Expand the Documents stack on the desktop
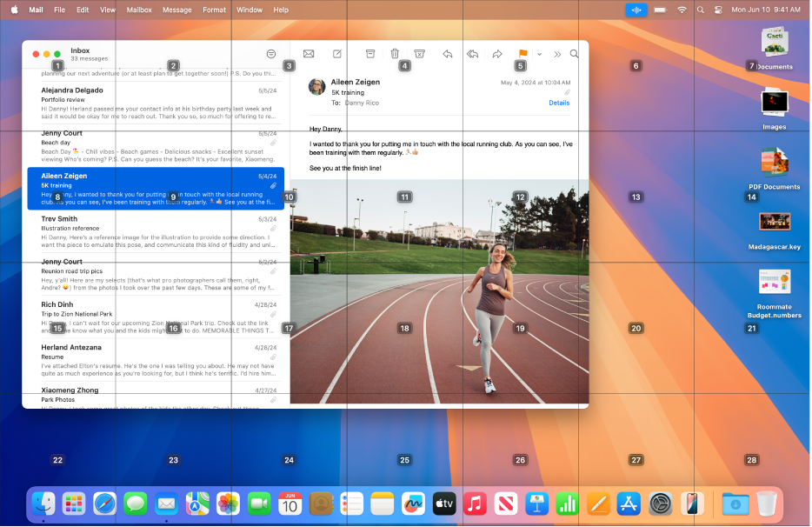Viewport: 812px width, 527px height. [x=774, y=41]
